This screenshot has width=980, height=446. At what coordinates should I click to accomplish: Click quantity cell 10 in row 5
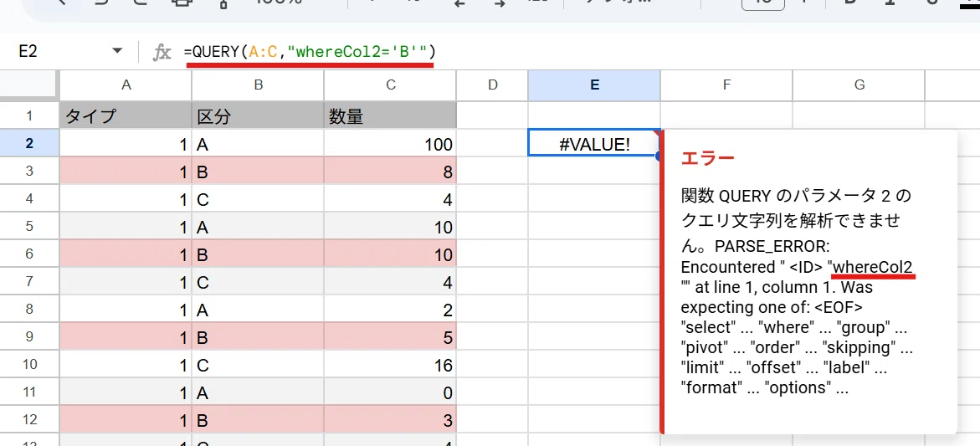[x=391, y=226]
